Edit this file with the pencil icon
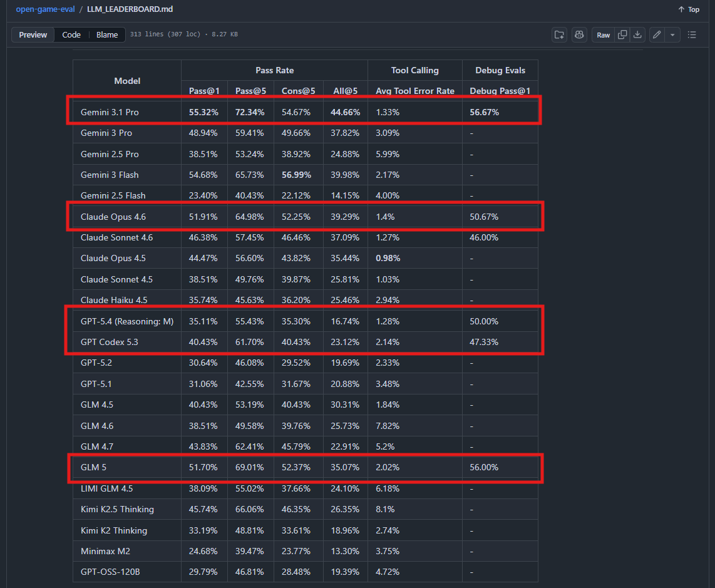Viewport: 715px width, 588px height. 657,34
